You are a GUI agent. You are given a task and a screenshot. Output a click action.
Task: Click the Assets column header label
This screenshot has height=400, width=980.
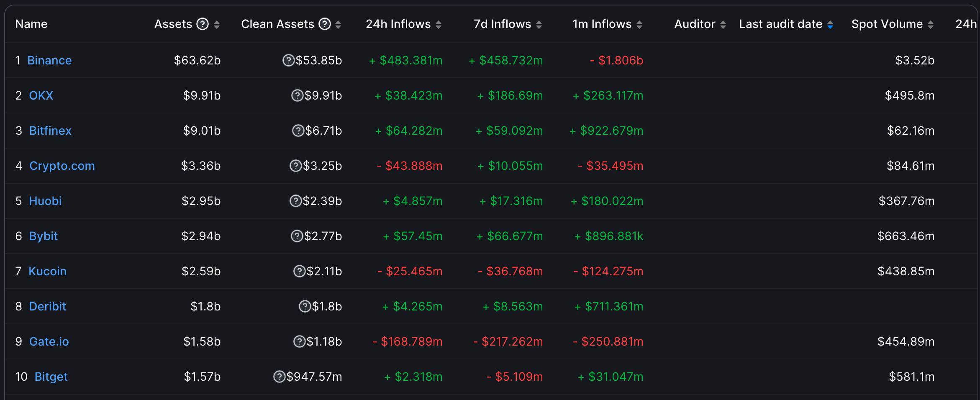click(173, 24)
